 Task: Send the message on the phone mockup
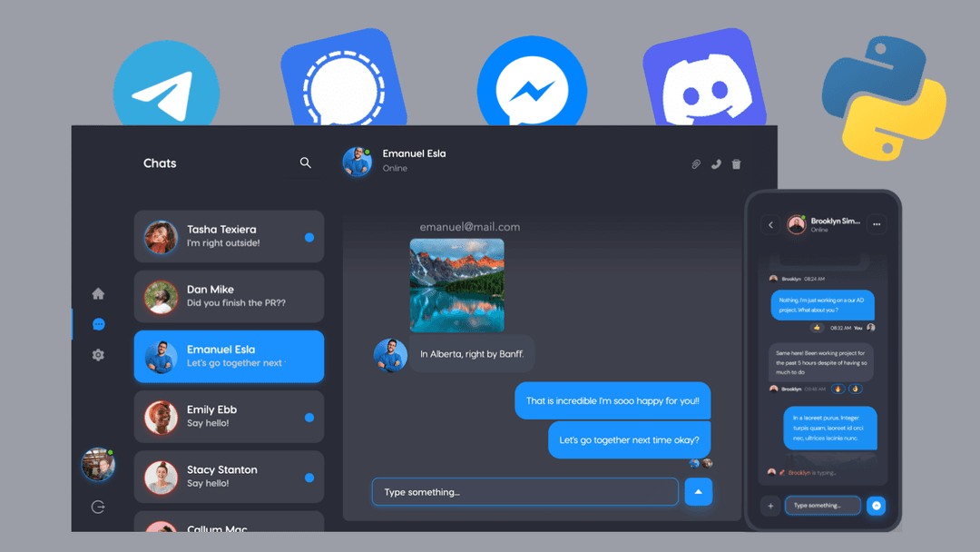[874, 505]
